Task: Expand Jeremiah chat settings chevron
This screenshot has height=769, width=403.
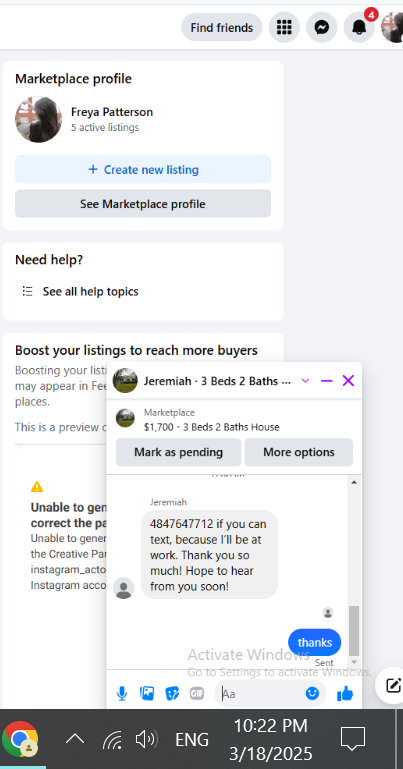Action: coord(305,381)
